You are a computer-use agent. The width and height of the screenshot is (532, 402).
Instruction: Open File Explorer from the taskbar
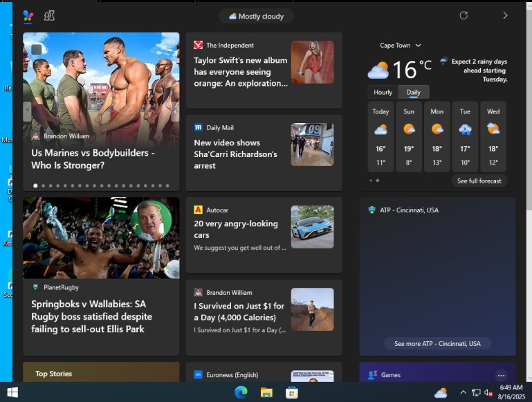coord(266,392)
